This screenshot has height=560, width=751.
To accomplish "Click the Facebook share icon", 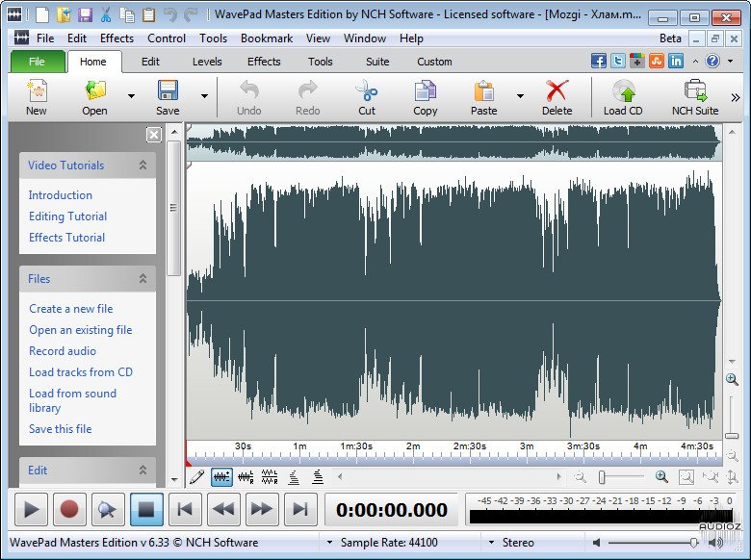I will pos(599,61).
